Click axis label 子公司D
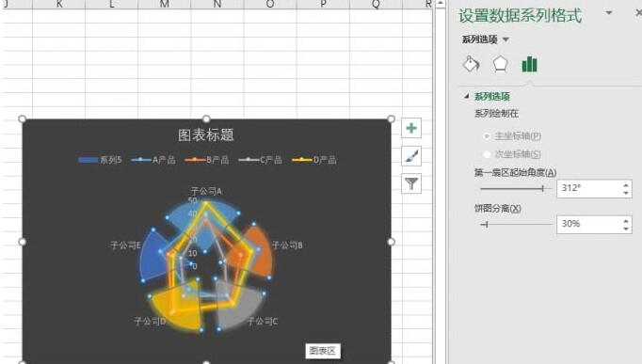Image resolution: width=642 pixels, height=364 pixels. click(x=150, y=321)
